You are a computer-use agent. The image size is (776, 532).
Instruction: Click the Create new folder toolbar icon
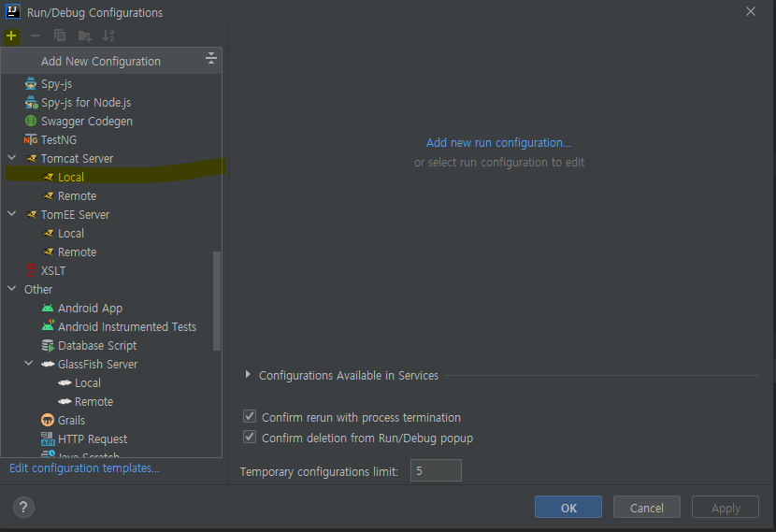tap(85, 36)
